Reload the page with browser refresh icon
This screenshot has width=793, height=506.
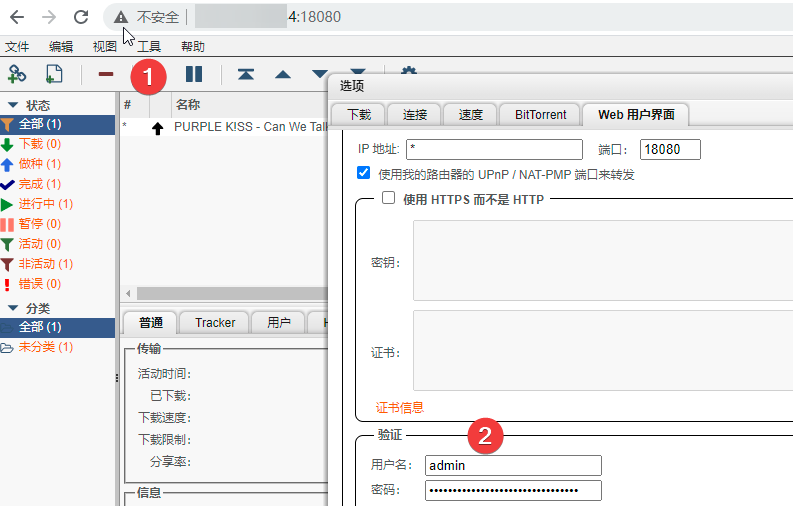[82, 17]
